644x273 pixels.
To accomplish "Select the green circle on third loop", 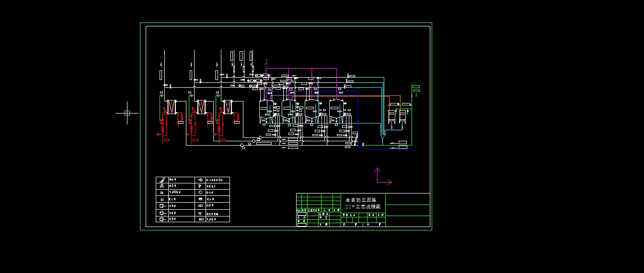I will point(217,95).
